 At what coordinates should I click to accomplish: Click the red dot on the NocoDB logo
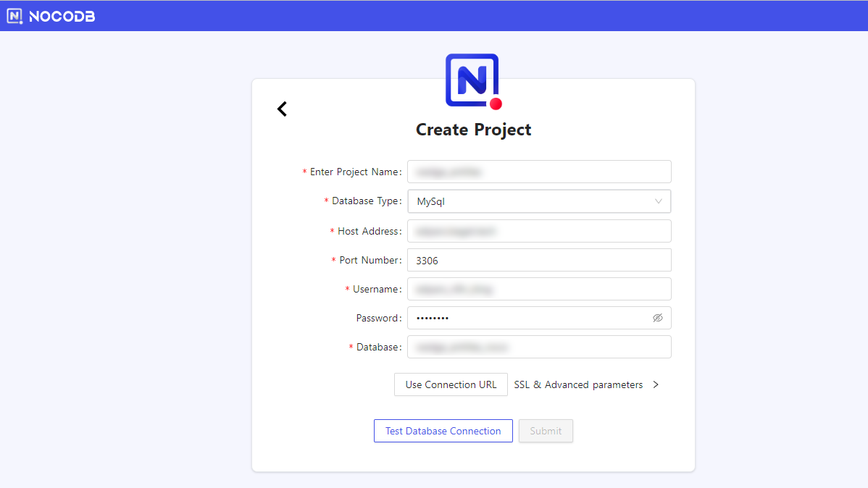[x=496, y=104]
